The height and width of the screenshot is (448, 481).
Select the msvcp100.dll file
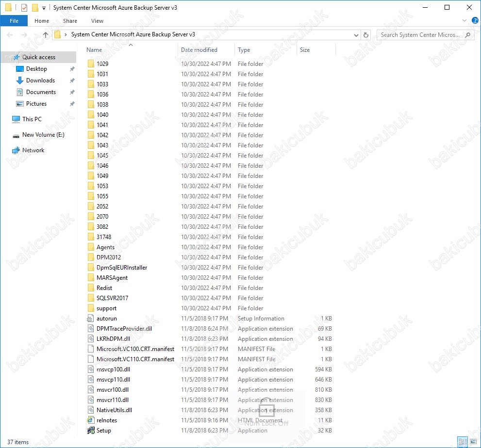113,369
